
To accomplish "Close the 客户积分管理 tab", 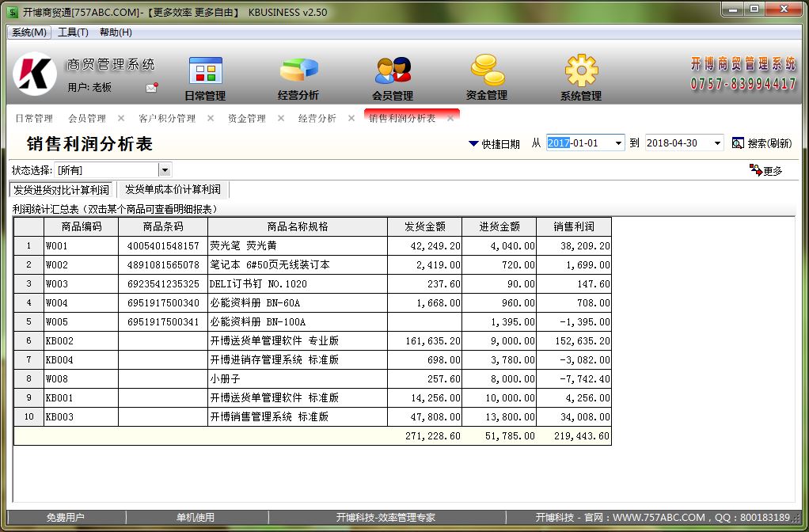I will coord(211,118).
